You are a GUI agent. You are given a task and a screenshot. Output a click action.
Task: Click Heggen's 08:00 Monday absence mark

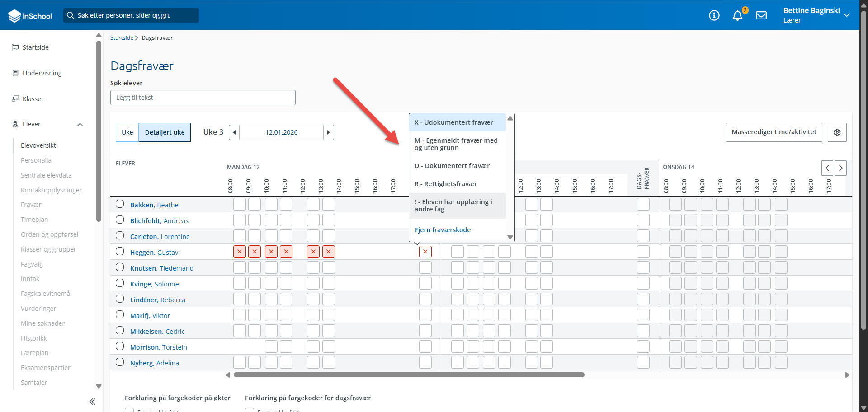point(240,252)
